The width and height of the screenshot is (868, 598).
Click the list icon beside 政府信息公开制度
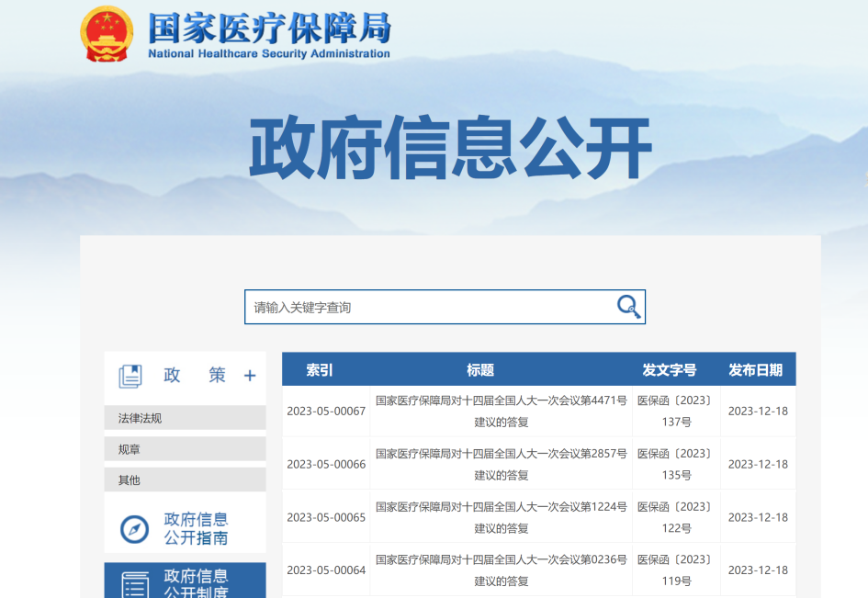[135, 585]
